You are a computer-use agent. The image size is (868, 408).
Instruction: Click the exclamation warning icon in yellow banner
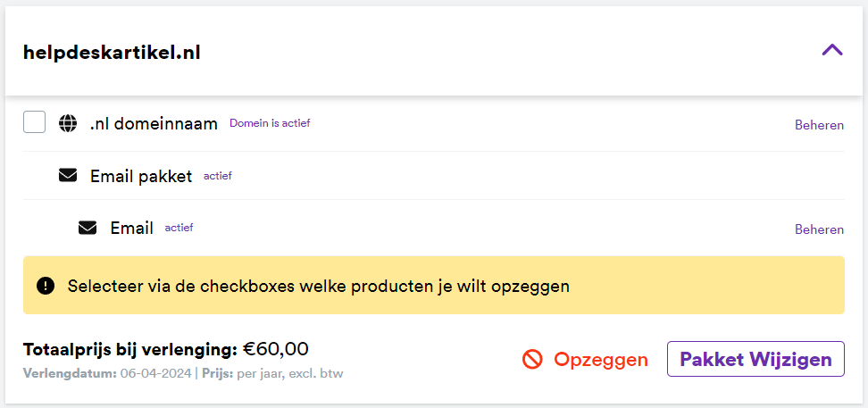point(46,286)
